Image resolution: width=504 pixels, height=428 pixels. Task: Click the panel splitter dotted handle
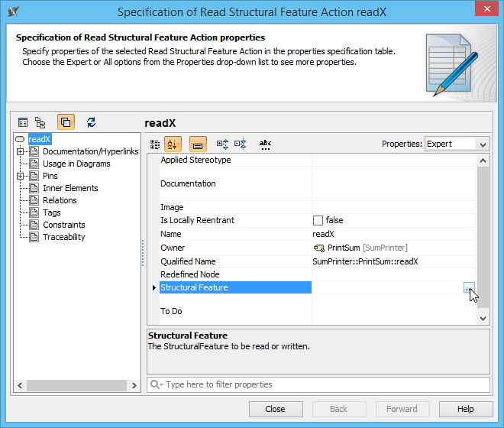pyautogui.click(x=143, y=253)
